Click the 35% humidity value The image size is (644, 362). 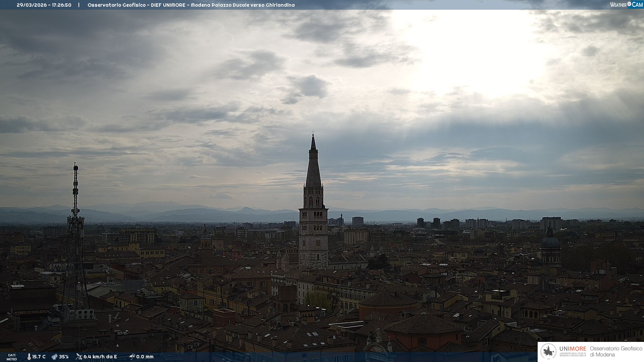(64, 357)
